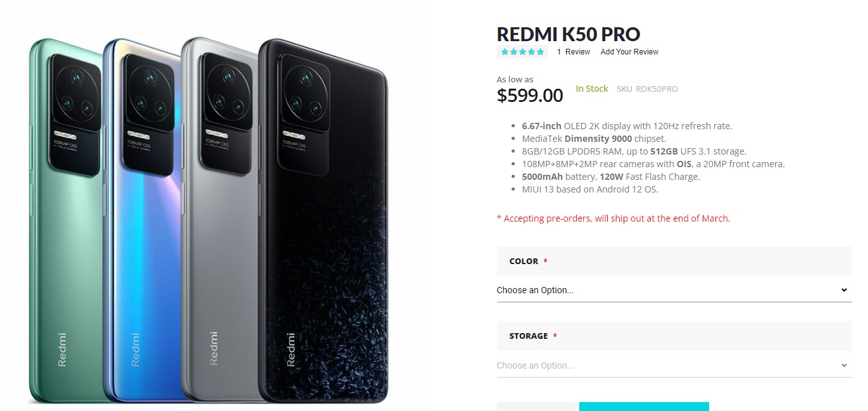Click the REDMI K50 PRO product title
Viewport: 868px width, 411px height.
pos(568,34)
